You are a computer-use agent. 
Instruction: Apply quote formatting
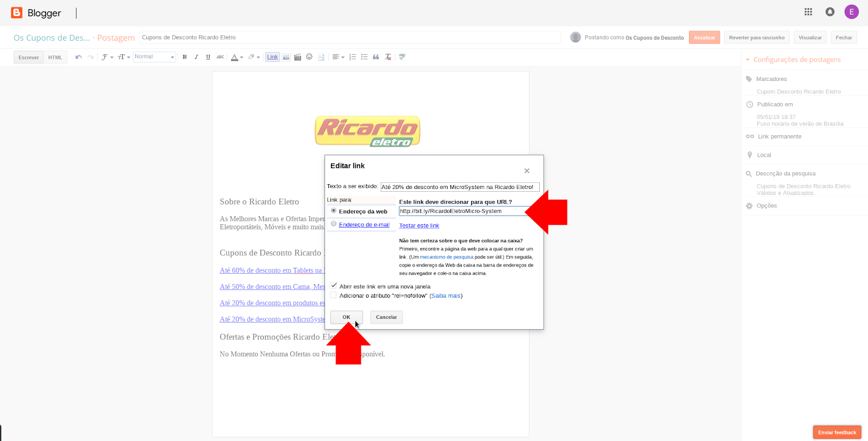pyautogui.click(x=376, y=57)
